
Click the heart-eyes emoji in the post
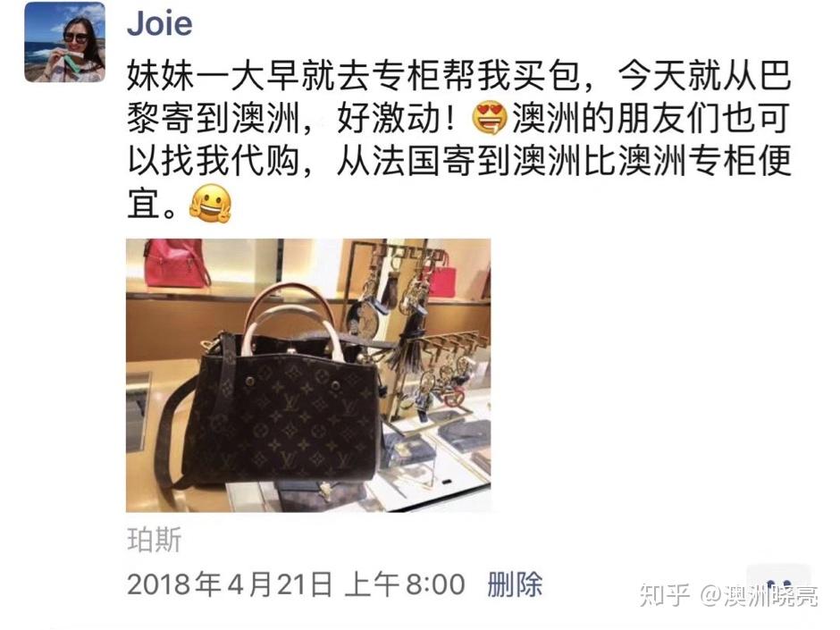click(489, 118)
